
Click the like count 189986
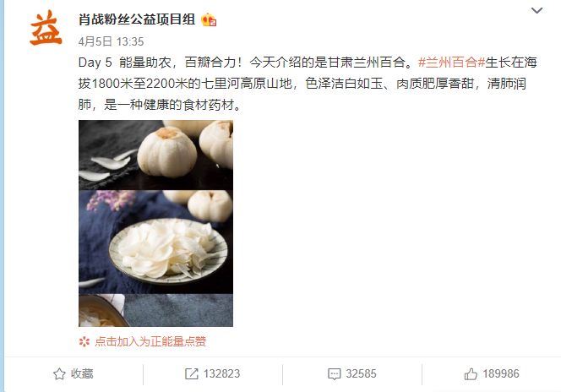pyautogui.click(x=501, y=374)
